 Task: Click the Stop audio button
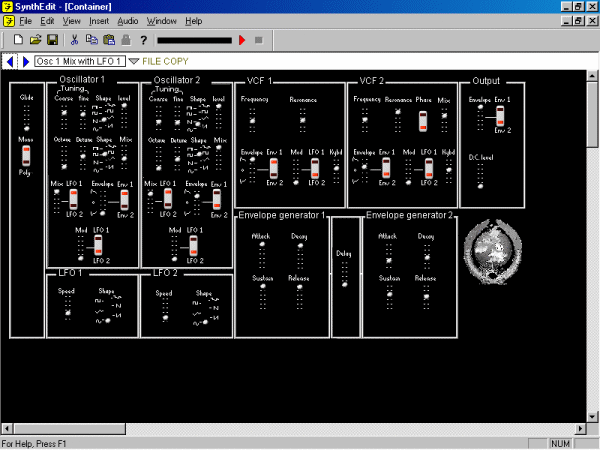[x=258, y=40]
